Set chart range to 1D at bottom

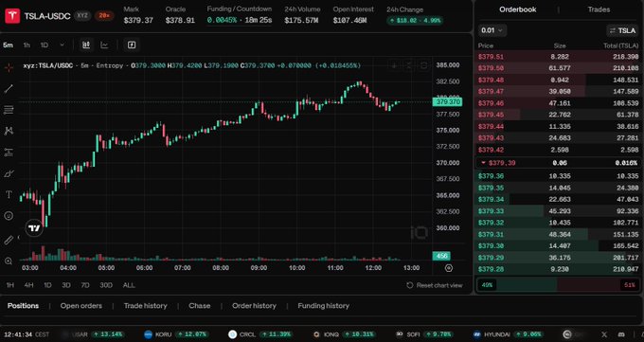pos(47,285)
